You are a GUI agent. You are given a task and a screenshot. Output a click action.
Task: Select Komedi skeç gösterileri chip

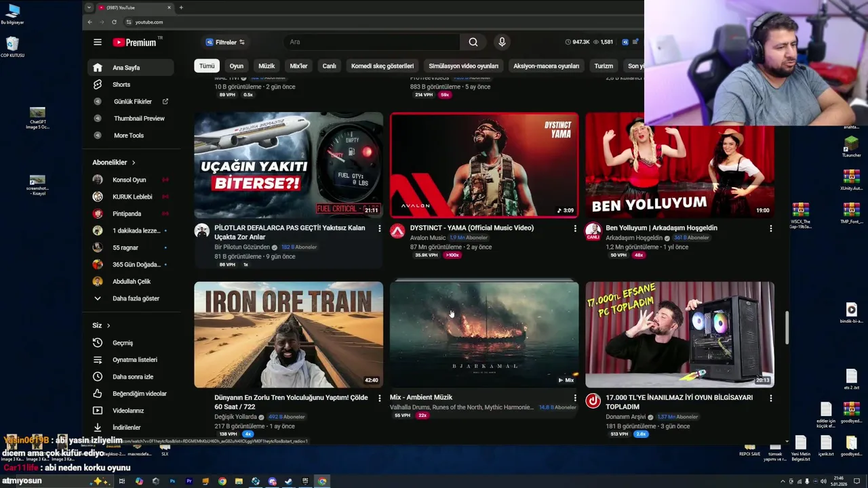382,66
